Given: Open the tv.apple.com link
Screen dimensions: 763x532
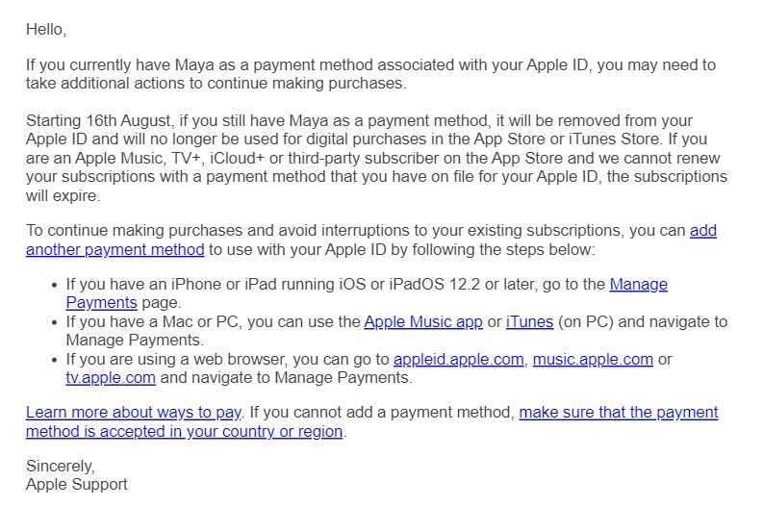Looking at the screenshot, I should (x=111, y=378).
